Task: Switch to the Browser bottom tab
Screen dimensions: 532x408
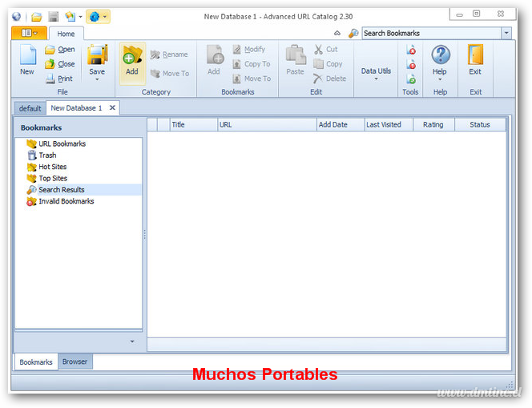Action: pos(75,362)
